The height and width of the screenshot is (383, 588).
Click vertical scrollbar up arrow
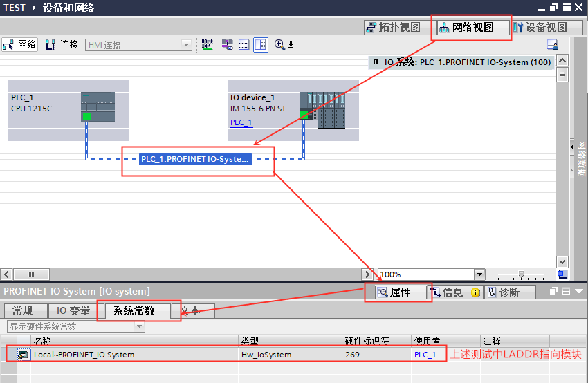point(562,60)
